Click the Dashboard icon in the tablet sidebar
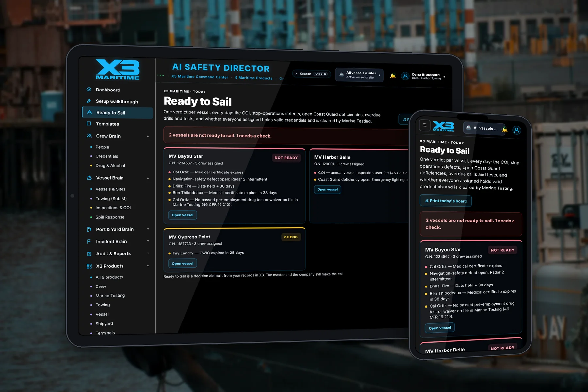The height and width of the screenshot is (392, 588). click(x=89, y=90)
